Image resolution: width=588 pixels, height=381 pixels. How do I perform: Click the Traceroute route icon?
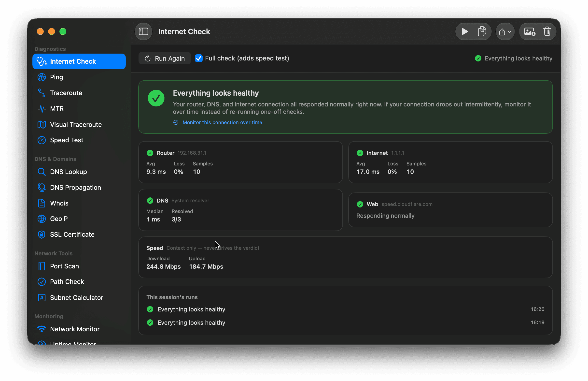42,93
